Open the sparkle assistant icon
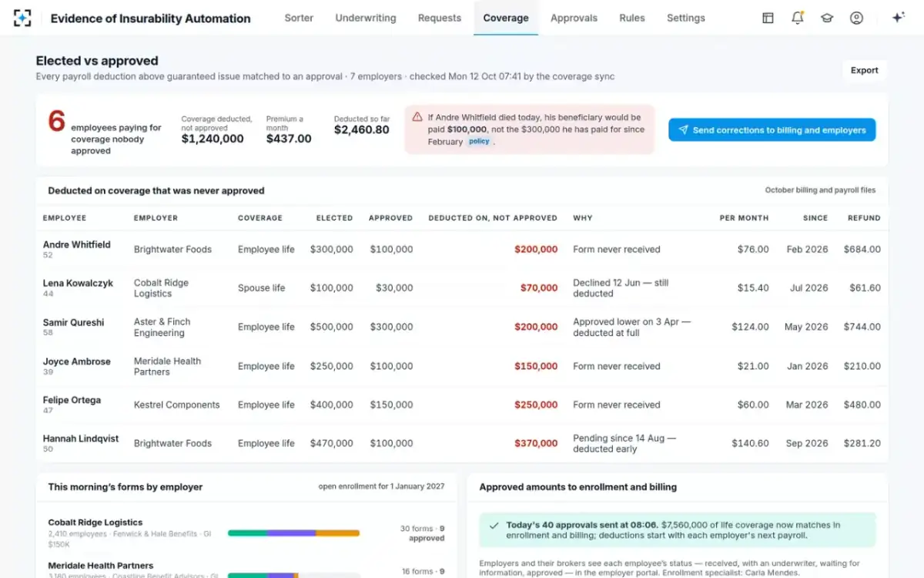Viewport: 924px width, 578px height. [x=898, y=18]
